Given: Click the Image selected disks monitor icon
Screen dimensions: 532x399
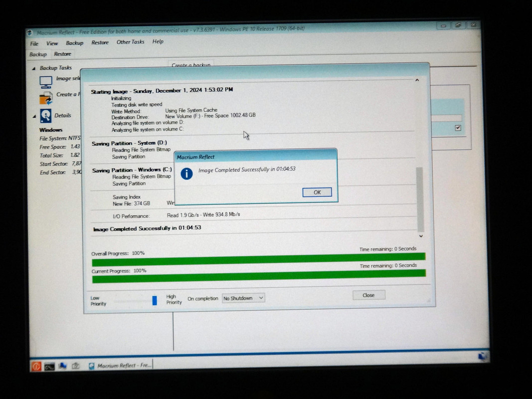Looking at the screenshot, I should point(46,82).
